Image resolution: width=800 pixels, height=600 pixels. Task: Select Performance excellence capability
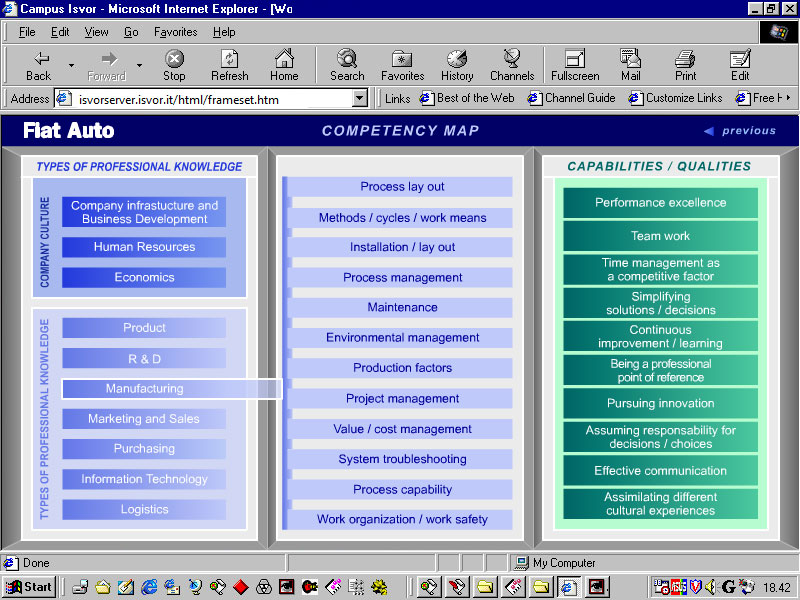pos(660,203)
